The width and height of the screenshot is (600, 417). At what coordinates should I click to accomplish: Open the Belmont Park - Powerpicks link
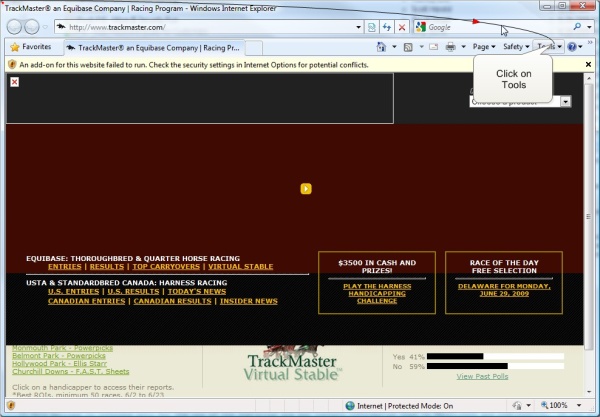click(59, 356)
